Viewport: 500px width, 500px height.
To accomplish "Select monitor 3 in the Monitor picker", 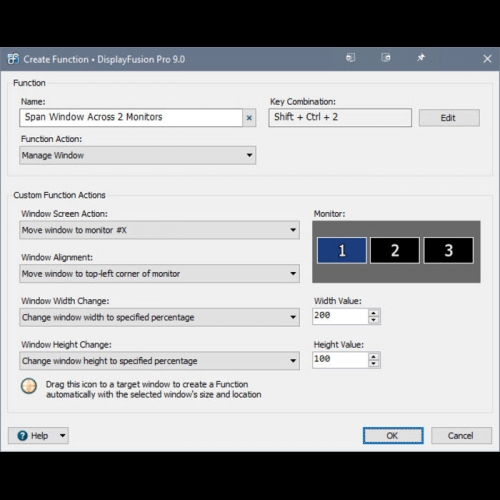I will (448, 250).
